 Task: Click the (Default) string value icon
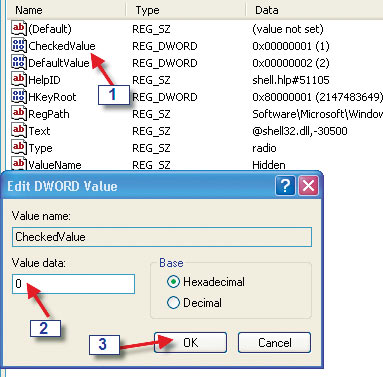coord(19,28)
